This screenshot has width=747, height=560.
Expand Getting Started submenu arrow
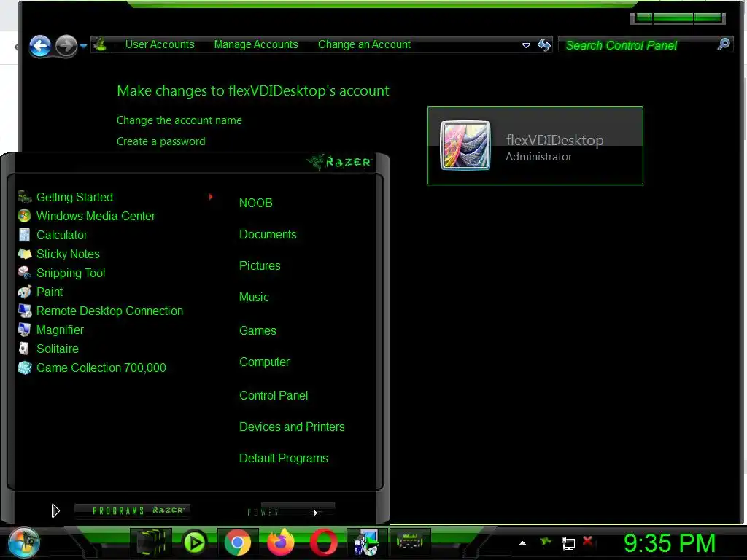(x=210, y=197)
